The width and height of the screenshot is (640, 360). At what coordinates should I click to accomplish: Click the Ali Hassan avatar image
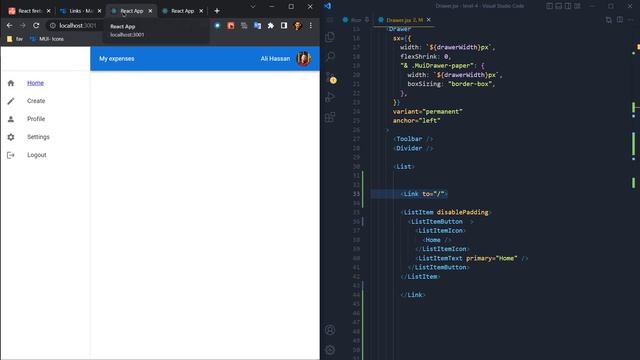click(x=304, y=59)
